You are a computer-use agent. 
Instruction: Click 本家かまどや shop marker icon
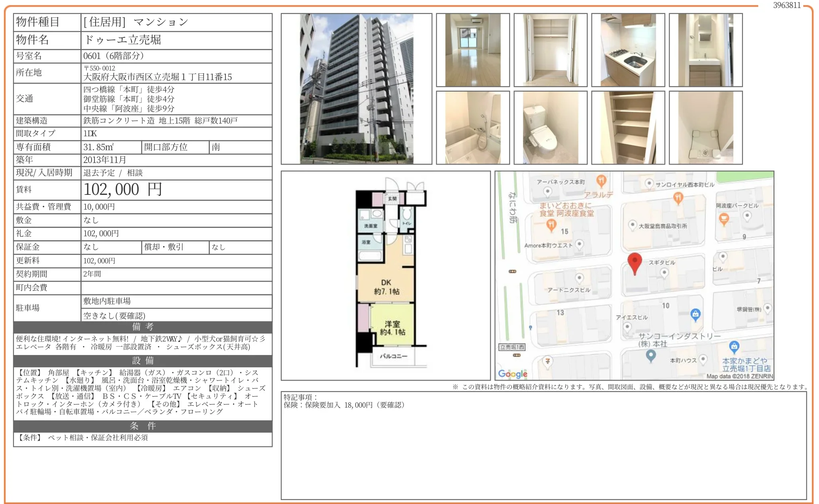tap(734, 346)
